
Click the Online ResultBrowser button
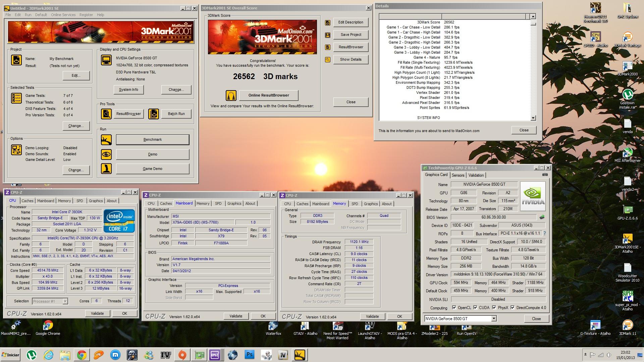(x=269, y=95)
